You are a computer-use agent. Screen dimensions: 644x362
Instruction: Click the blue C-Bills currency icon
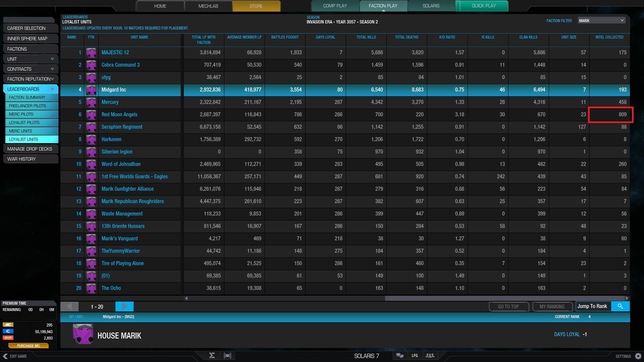click(x=8, y=331)
